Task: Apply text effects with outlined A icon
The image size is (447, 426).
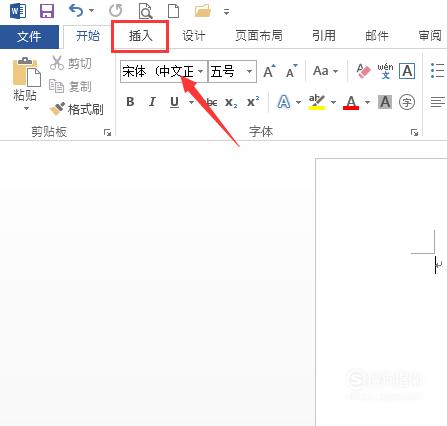Action: (284, 102)
